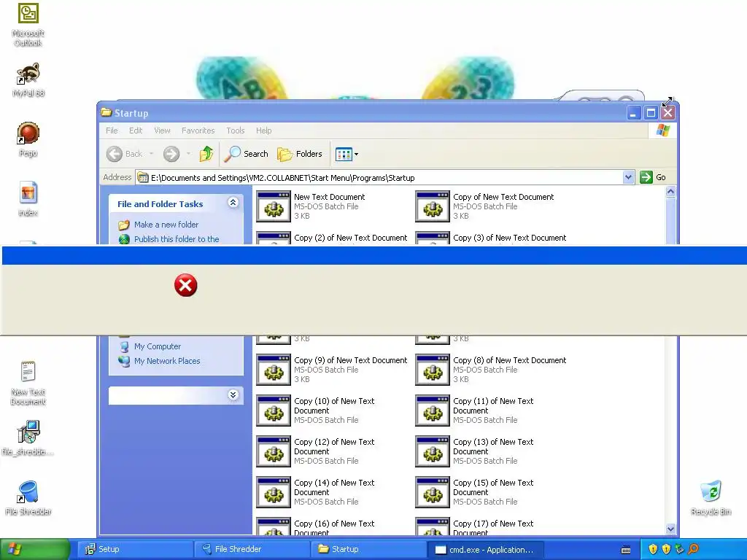Select Copy (12) of New Text Document icon
Screen dimensions: 747x560
pyautogui.click(x=274, y=451)
